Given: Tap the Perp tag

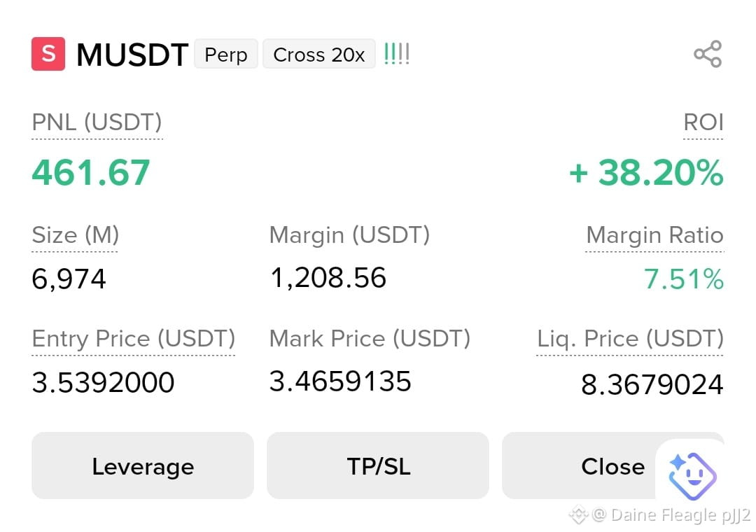Looking at the screenshot, I should pos(226,55).
